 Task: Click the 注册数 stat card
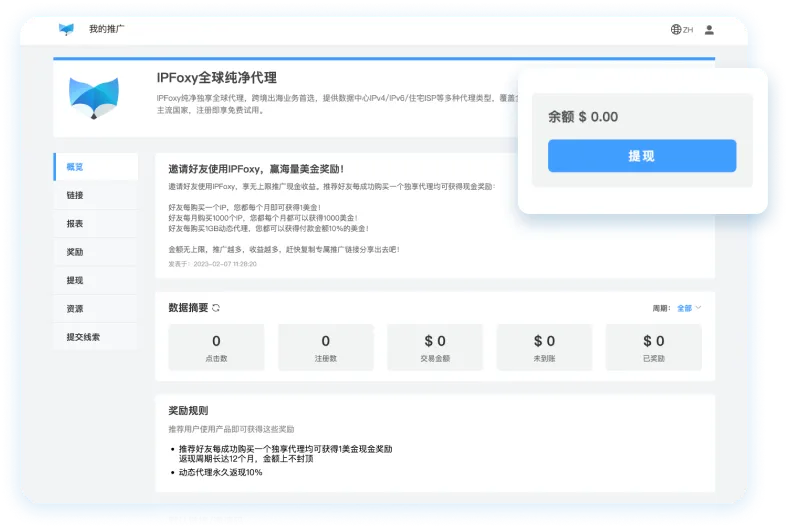pyautogui.click(x=326, y=347)
